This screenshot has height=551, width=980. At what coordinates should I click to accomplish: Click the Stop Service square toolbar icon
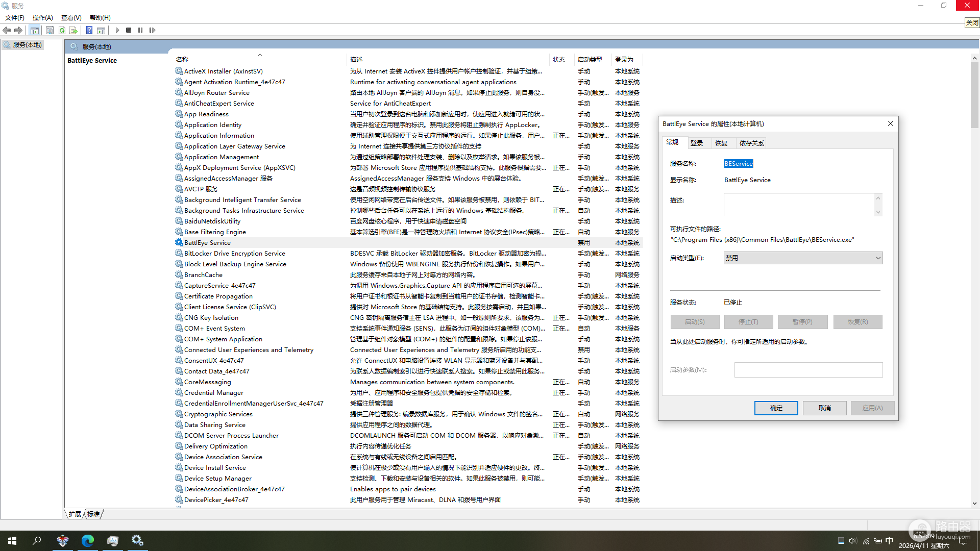point(129,30)
